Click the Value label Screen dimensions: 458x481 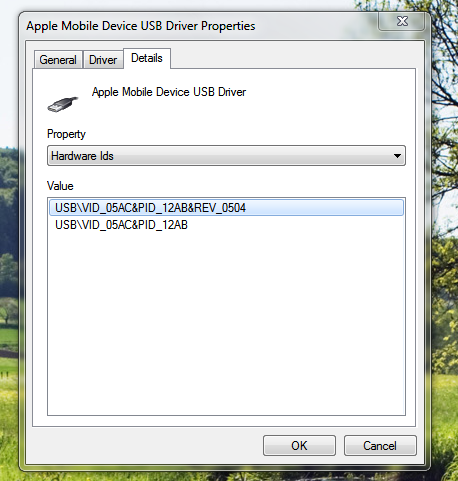(60, 186)
